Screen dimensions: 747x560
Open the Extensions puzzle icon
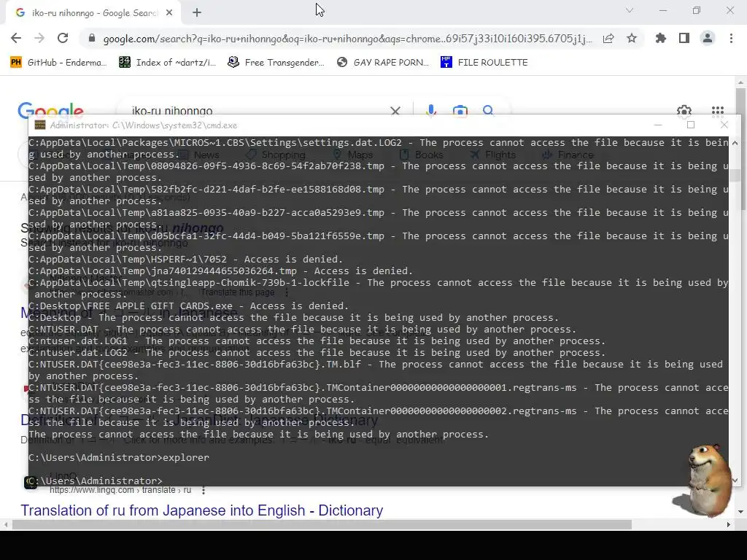point(661,38)
